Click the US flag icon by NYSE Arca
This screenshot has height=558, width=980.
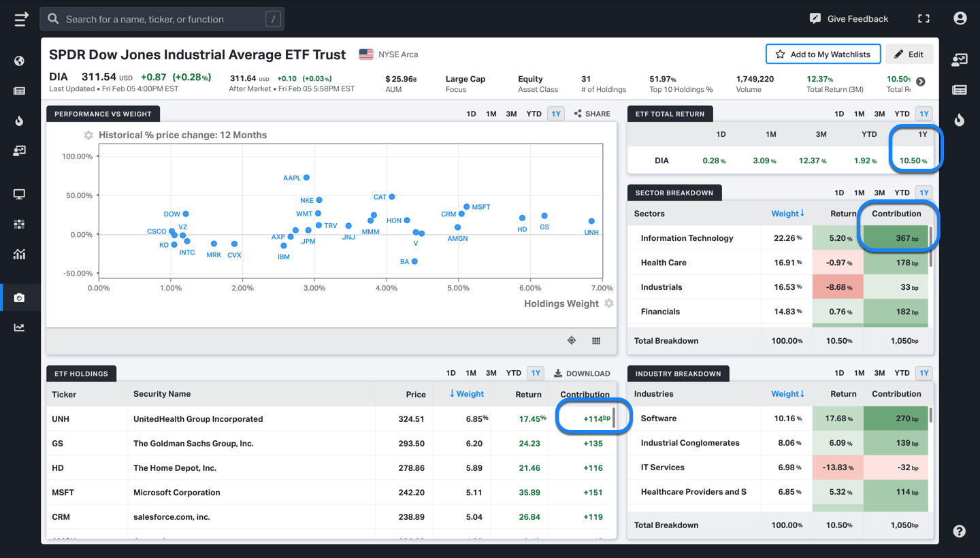[x=366, y=54]
